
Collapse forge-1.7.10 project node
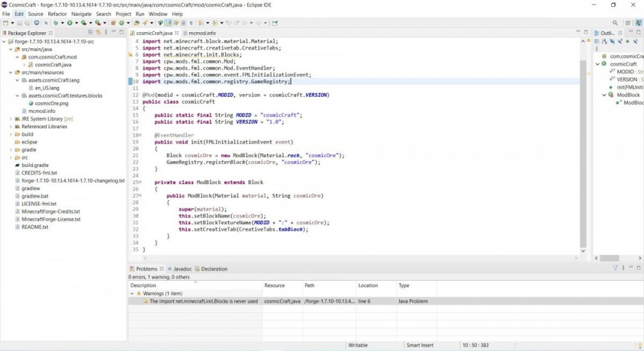(4, 41)
